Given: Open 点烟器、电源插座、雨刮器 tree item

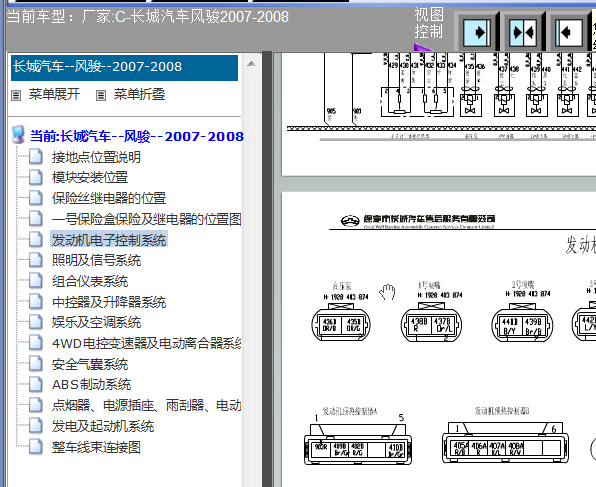Looking at the screenshot, I should (x=146, y=406).
